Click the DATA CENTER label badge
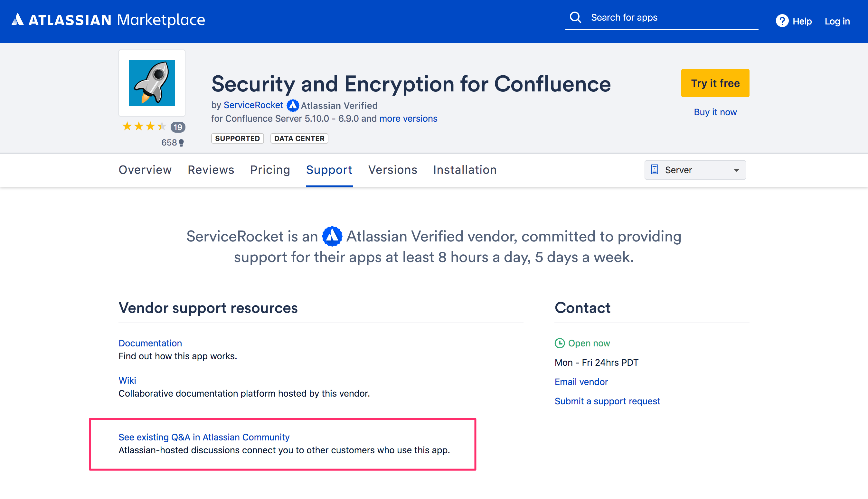The image size is (868, 499). (299, 138)
